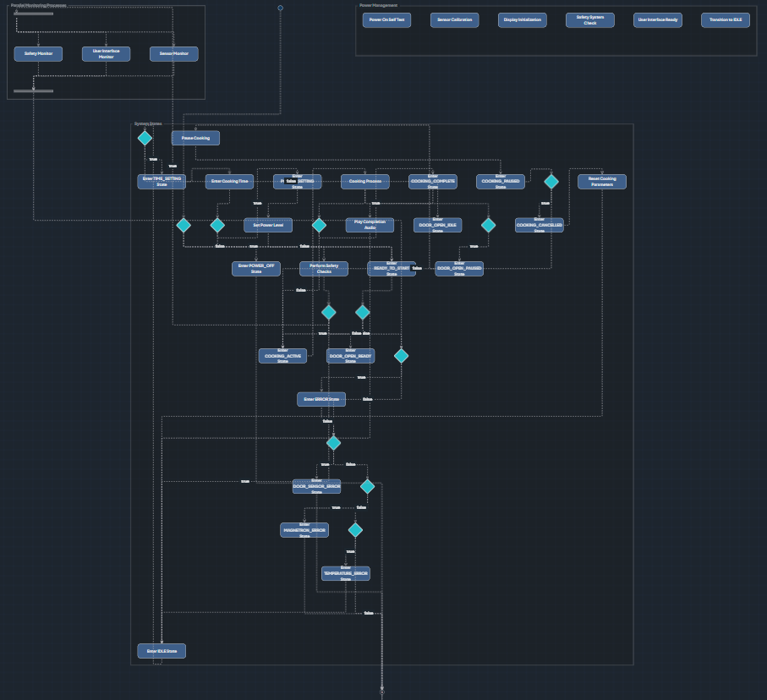Click the Enter IDLE State node
The width and height of the screenshot is (767, 700).
coord(162,651)
